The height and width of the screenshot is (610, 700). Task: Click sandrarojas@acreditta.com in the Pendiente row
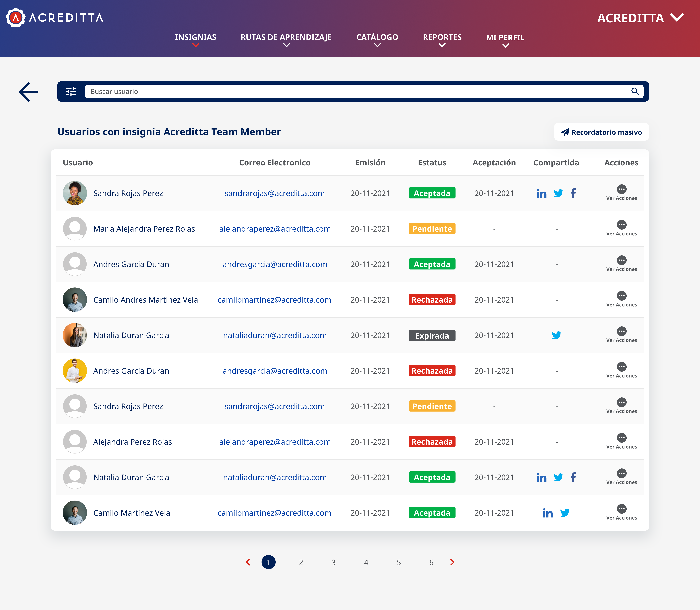click(x=275, y=406)
